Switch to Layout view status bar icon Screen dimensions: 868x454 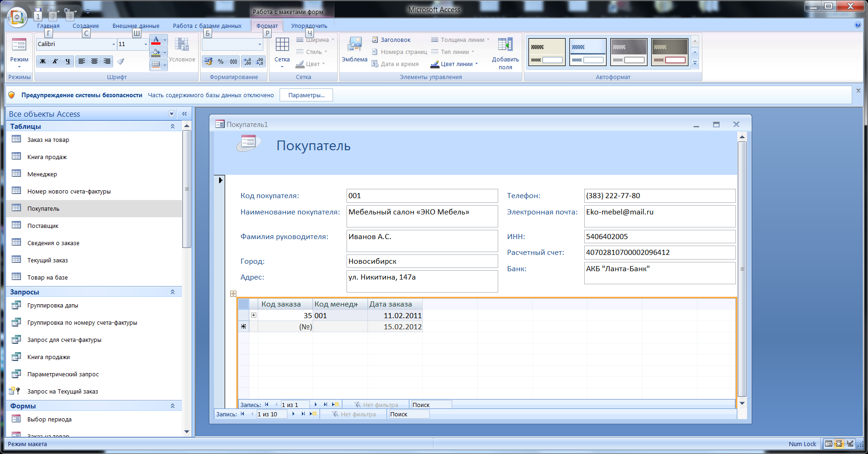tap(839, 444)
